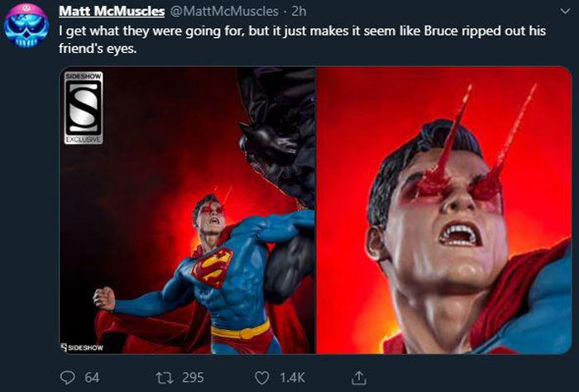Click the retweet count 295

pos(193,377)
